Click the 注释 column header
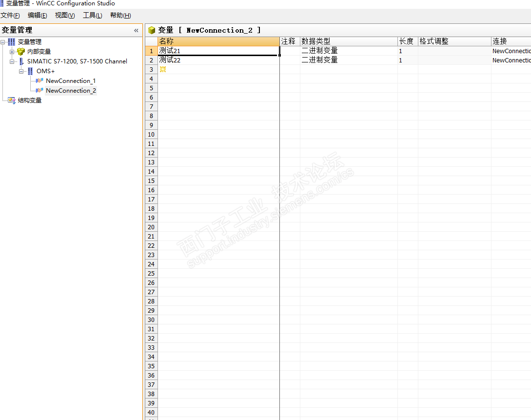Image resolution: width=531 pixels, height=420 pixels. tap(290, 41)
